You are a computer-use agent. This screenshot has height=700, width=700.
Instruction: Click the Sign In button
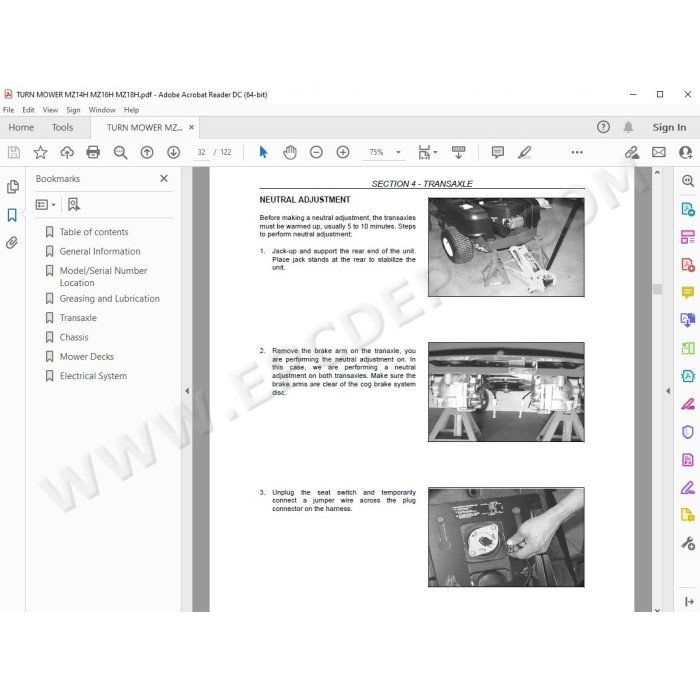669,127
